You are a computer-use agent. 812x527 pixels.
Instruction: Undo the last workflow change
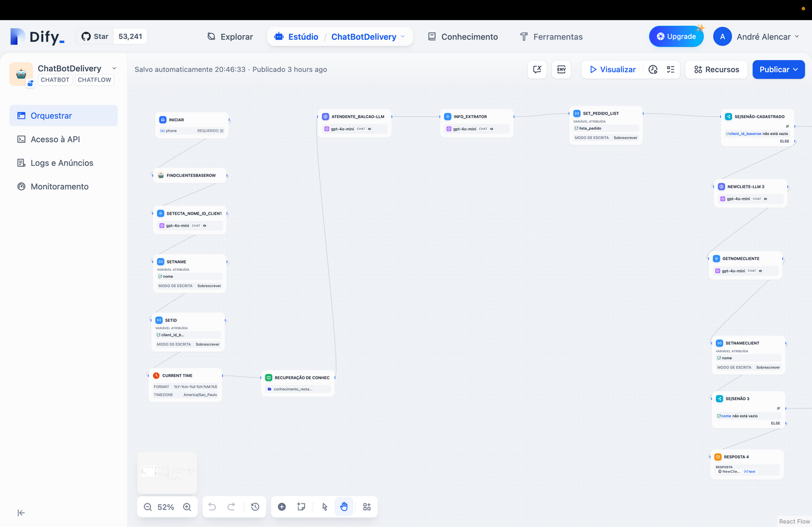pyautogui.click(x=212, y=507)
